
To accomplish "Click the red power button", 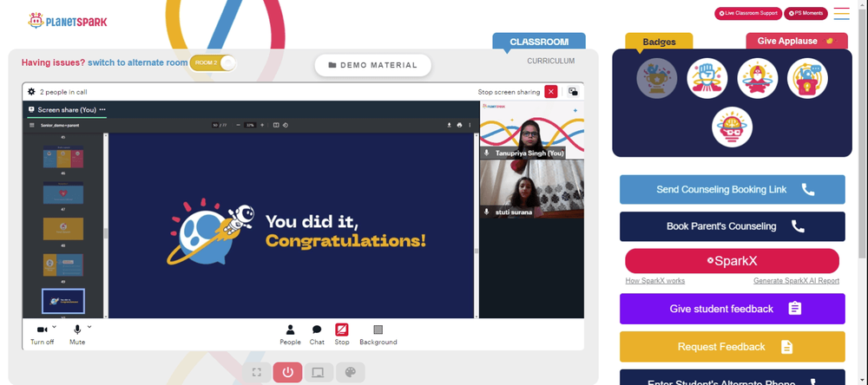I will point(288,372).
